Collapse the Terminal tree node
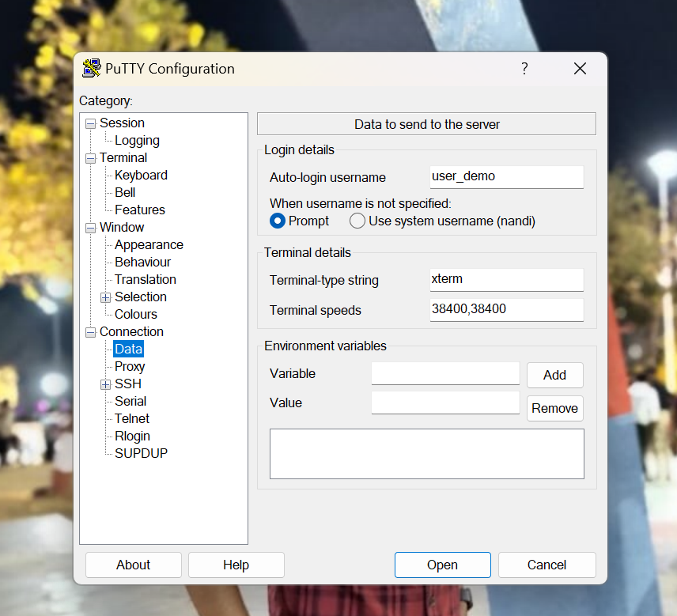Viewport: 677px width, 616px height. pos(90,158)
